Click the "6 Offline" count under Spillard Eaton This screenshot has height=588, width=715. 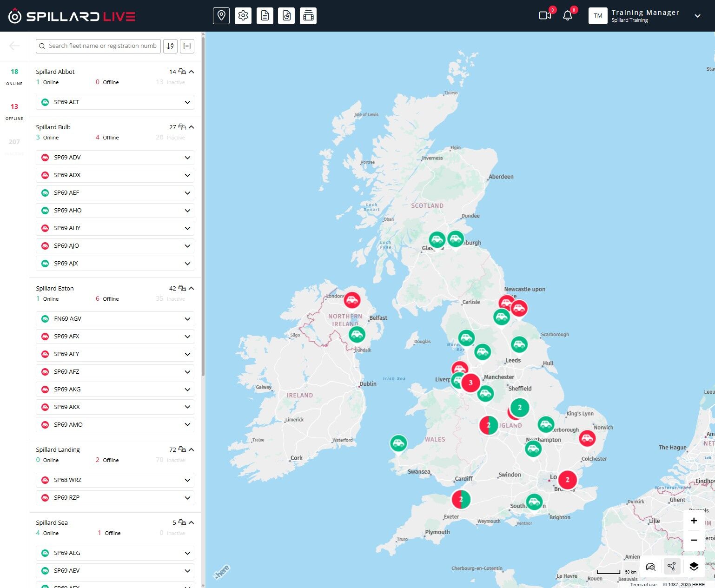[x=107, y=299]
